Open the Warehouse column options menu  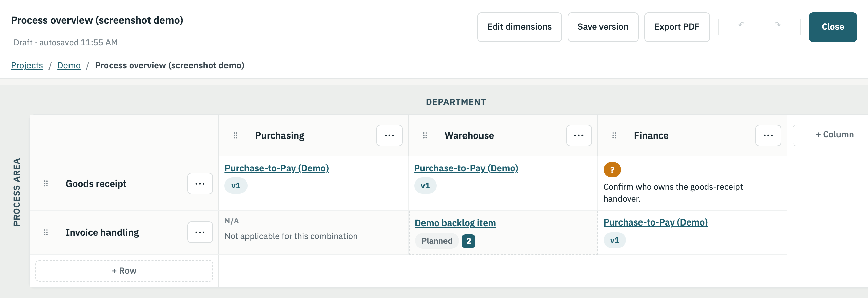pyautogui.click(x=579, y=135)
